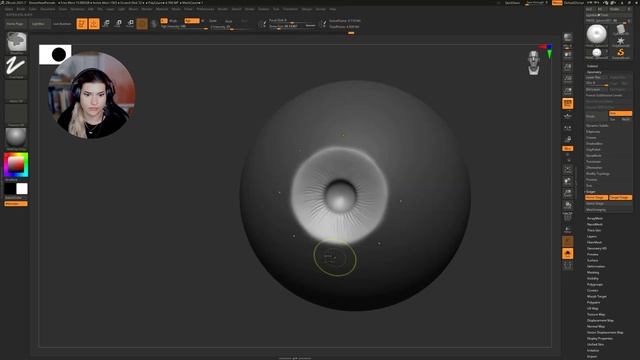Click the Home Page button
This screenshot has width=640, height=360.
[x=15, y=24]
